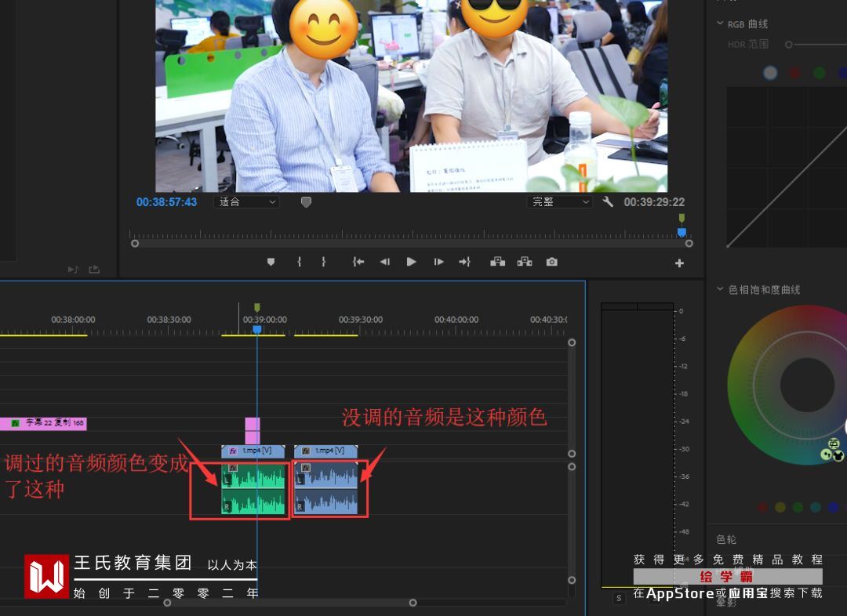The height and width of the screenshot is (616, 847).
Task: Step back one frame
Action: (384, 262)
